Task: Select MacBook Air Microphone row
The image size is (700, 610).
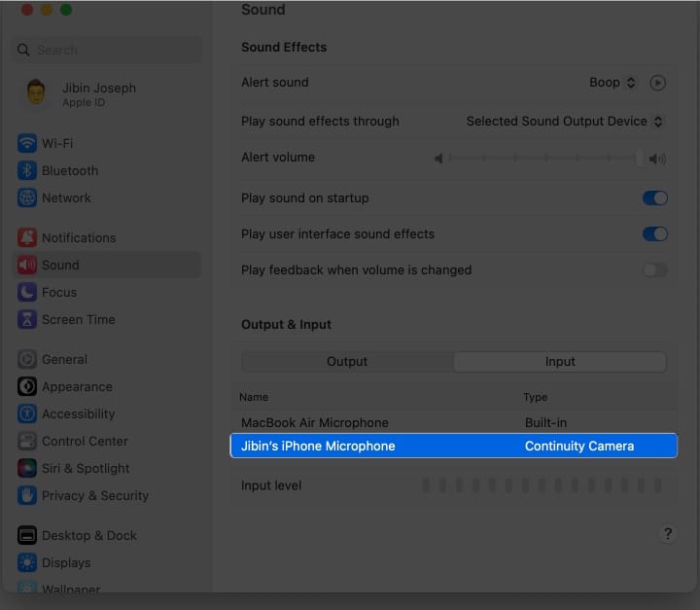Action: 454,422
